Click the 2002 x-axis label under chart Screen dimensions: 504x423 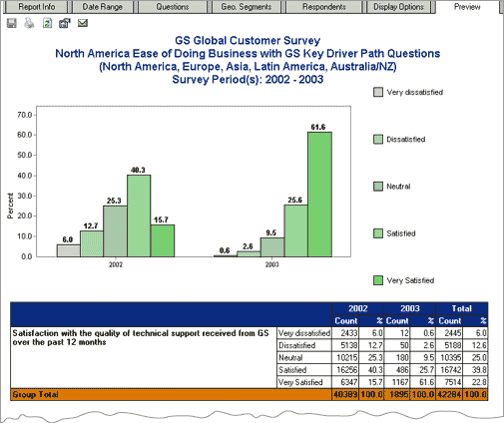point(116,264)
